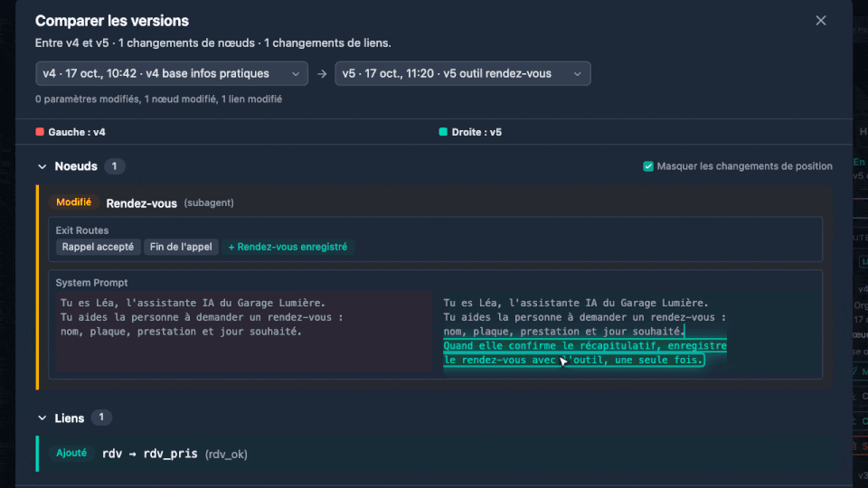Viewport: 868px width, 488px height.
Task: Click the left v4 System Prompt text pane
Action: [x=243, y=332]
